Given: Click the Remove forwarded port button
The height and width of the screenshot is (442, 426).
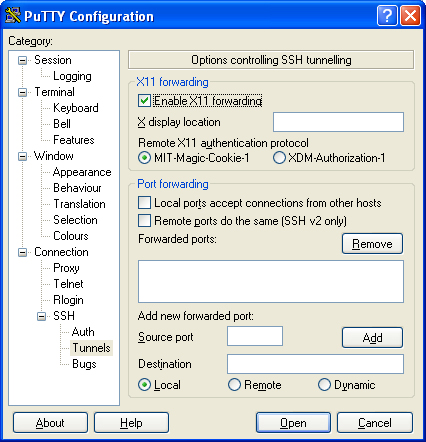Looking at the screenshot, I should [x=372, y=244].
